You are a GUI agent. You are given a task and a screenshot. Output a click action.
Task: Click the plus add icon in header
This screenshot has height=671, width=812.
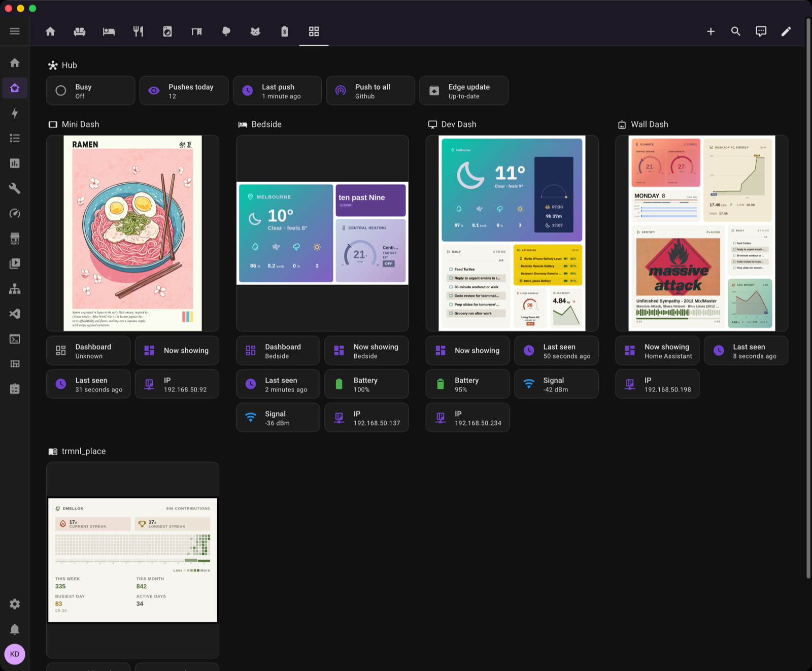(711, 31)
